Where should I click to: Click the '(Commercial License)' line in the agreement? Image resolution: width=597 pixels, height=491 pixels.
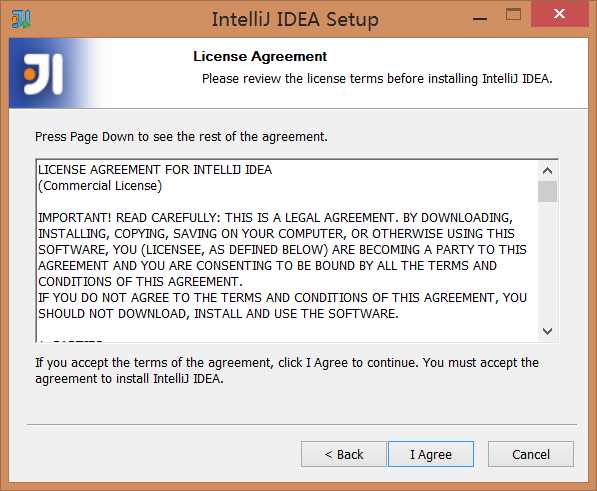pyautogui.click(x=100, y=186)
